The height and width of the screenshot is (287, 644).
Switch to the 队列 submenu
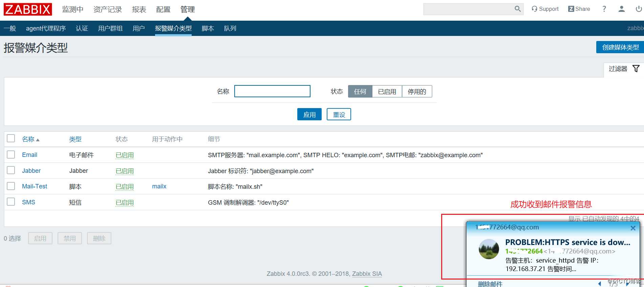230,28
